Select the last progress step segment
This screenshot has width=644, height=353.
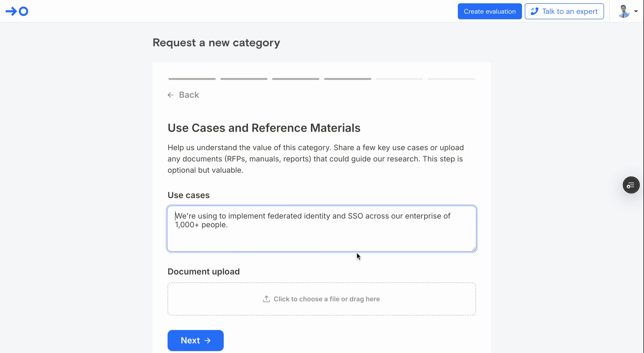coord(451,79)
